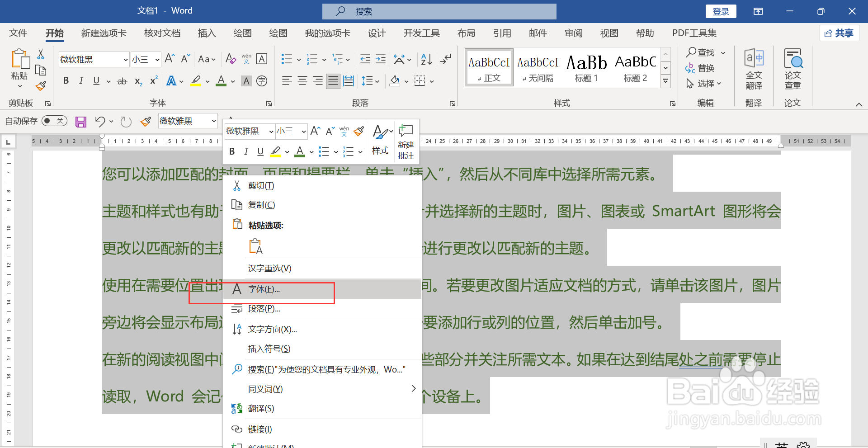Screen dimensions: 868x448
Task: Click the Character Shading icon
Action: [x=246, y=81]
